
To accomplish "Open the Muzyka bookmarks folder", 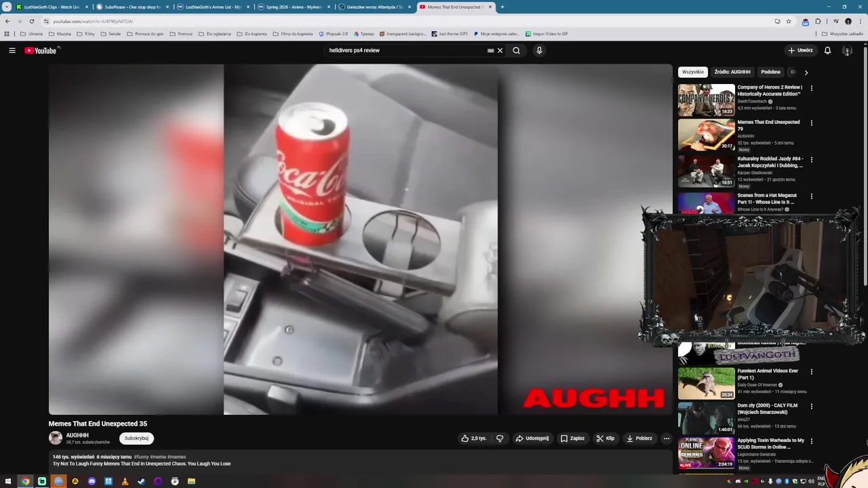I will [60, 33].
